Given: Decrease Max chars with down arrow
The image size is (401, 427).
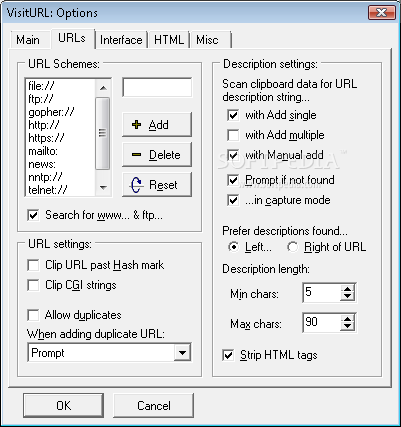Looking at the screenshot, I should pos(348,326).
